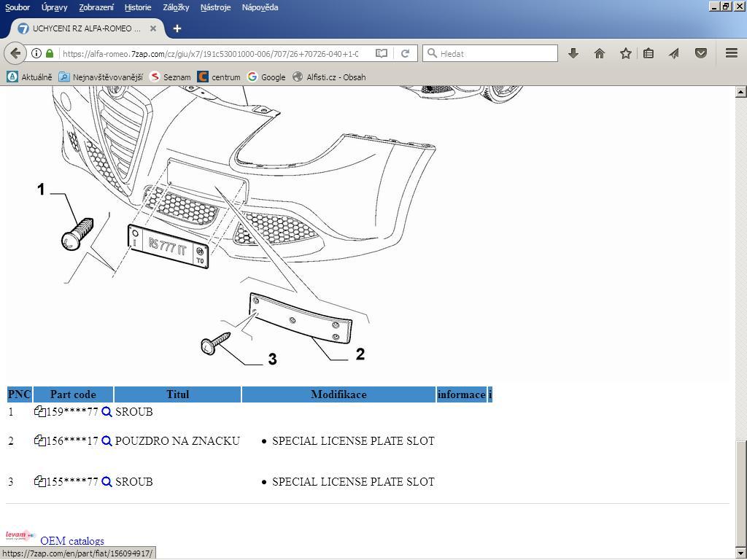Bookmark this page with the star icon
This screenshot has width=747, height=560.
coord(625,53)
